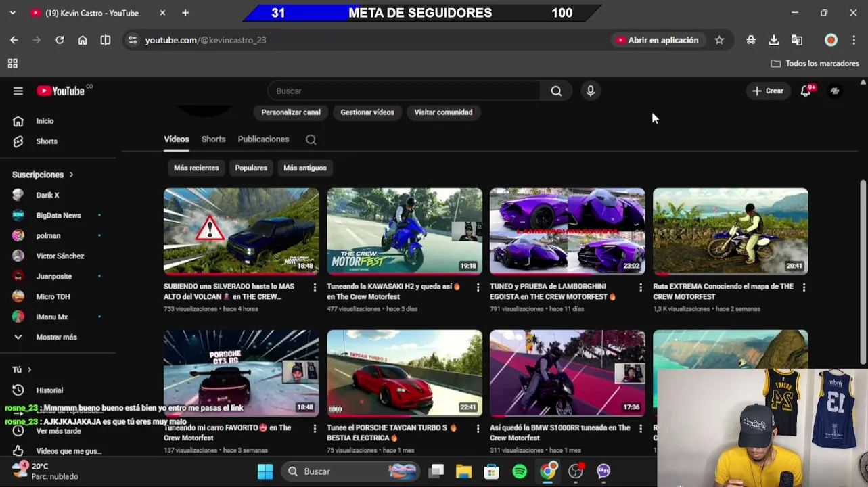Switch to Vídeos tab
The height and width of the screenshot is (487, 868).
pos(177,139)
